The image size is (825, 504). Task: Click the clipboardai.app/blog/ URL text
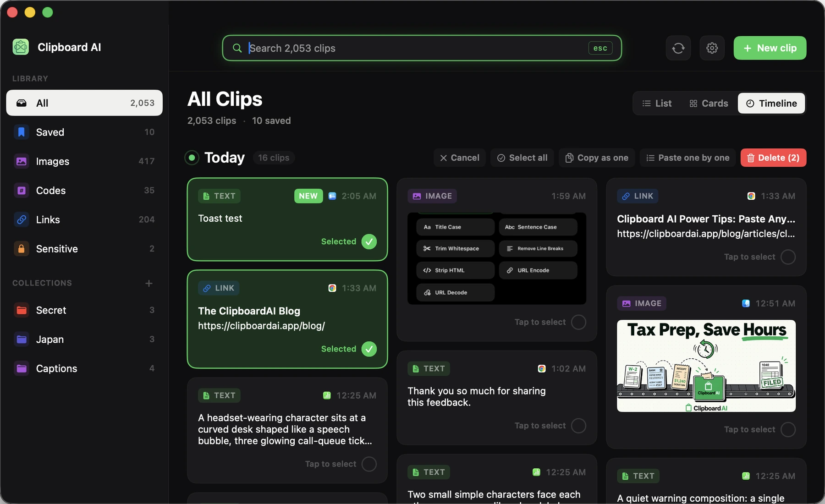(x=261, y=326)
